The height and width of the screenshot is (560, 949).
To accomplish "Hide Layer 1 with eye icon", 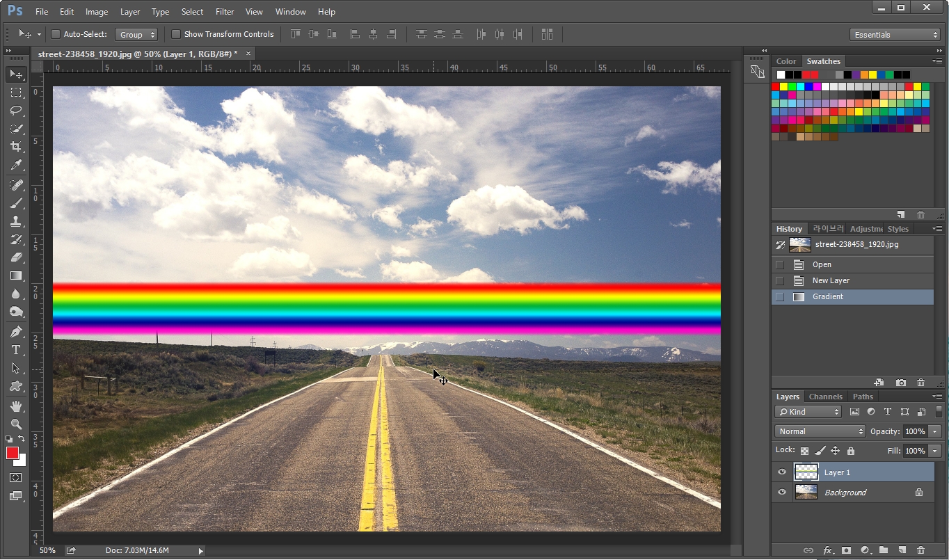I will pyautogui.click(x=782, y=472).
